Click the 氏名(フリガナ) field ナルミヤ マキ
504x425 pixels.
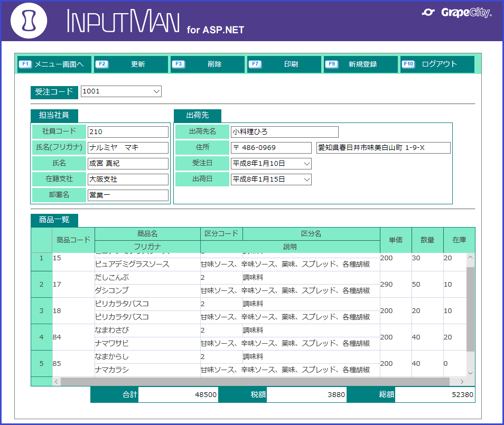128,147
